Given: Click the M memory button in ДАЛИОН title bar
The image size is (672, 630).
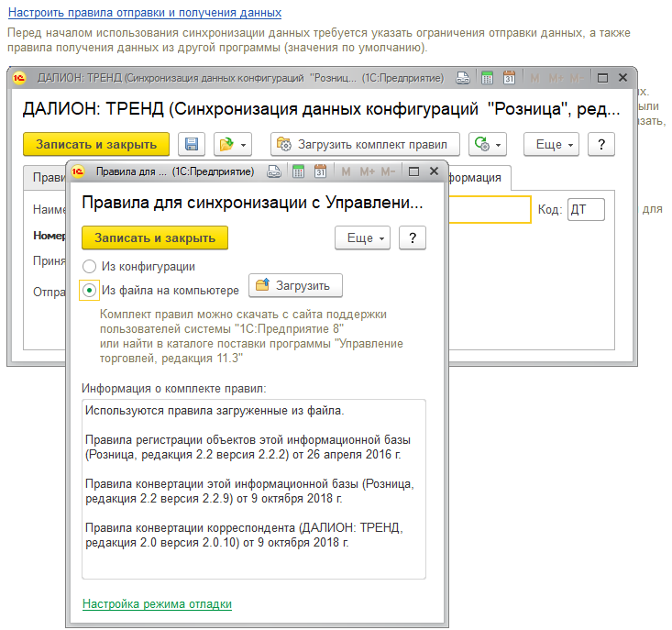Looking at the screenshot, I should [x=534, y=78].
